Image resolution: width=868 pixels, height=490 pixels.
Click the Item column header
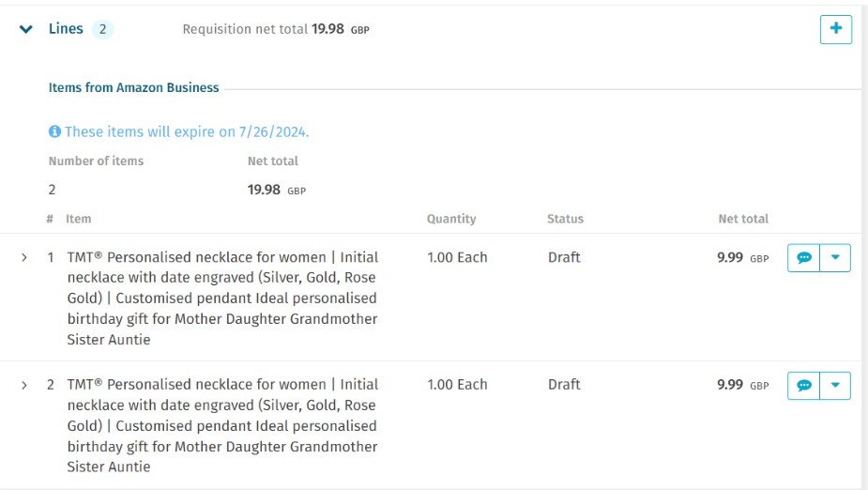coord(79,219)
